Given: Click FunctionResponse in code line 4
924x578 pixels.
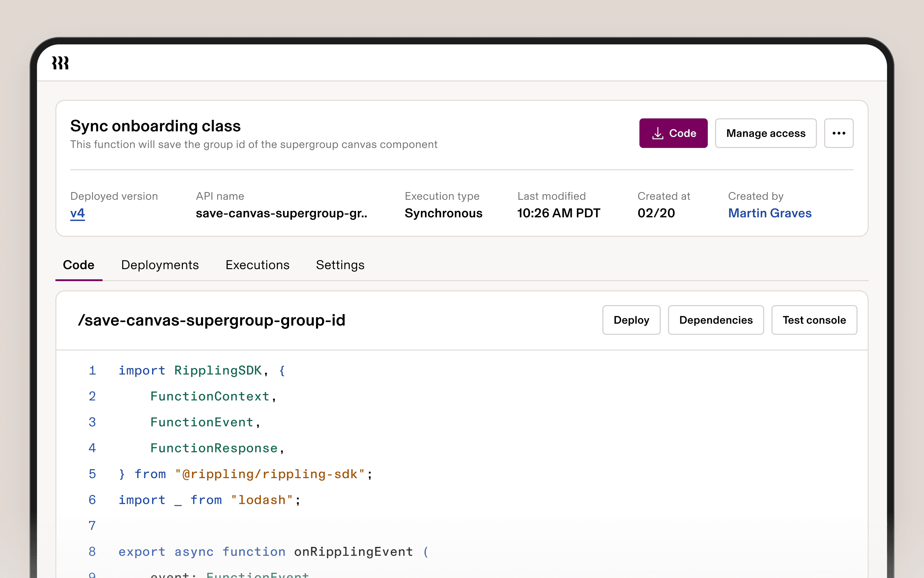Looking at the screenshot, I should point(214,448).
